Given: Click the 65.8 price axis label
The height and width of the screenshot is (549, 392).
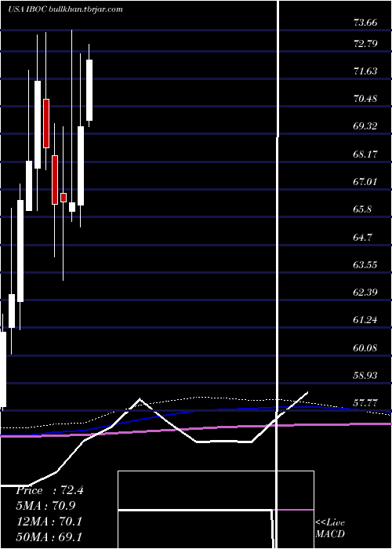Looking at the screenshot, I should [362, 209].
